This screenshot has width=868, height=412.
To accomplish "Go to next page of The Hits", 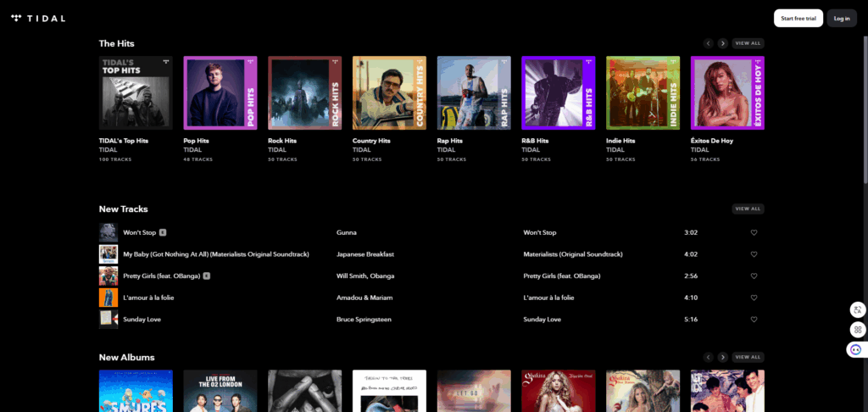I will tap(722, 43).
